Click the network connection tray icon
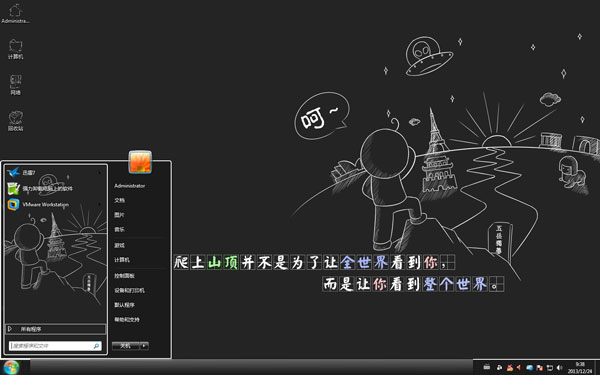The height and width of the screenshot is (375, 600). (550, 368)
